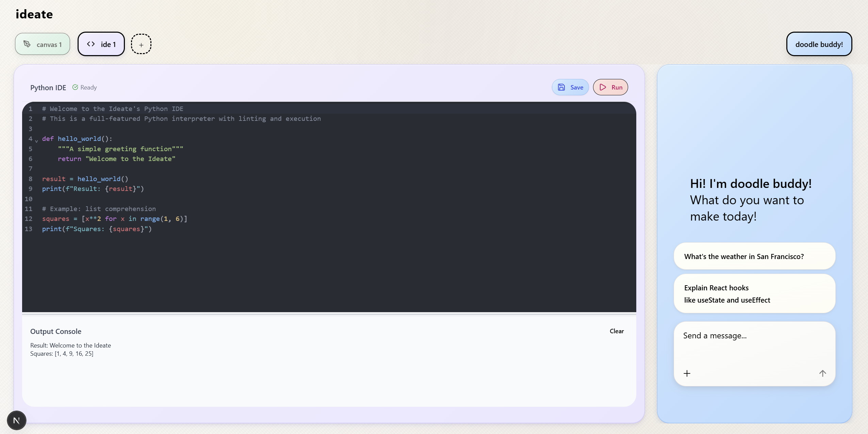Click the attachment plus icon in chat
868x434 pixels.
687,373
